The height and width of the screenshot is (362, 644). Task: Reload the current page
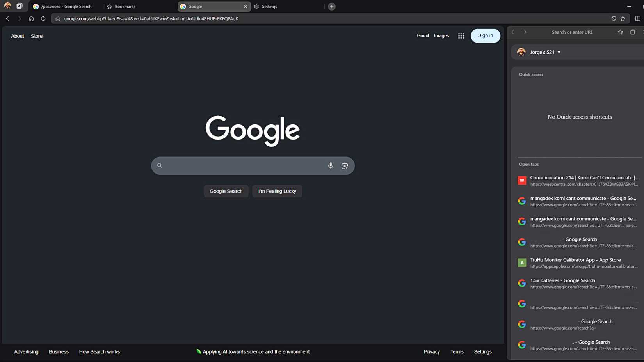[43, 18]
